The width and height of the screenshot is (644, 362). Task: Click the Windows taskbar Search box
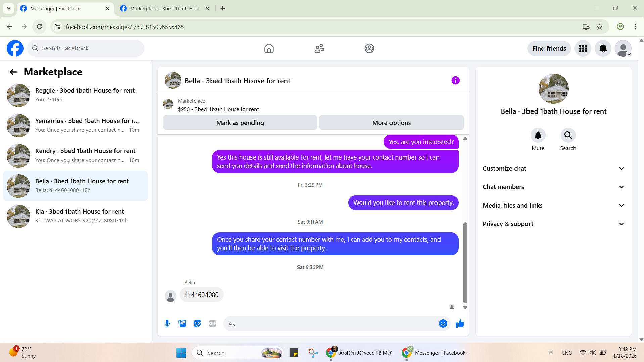pyautogui.click(x=238, y=353)
